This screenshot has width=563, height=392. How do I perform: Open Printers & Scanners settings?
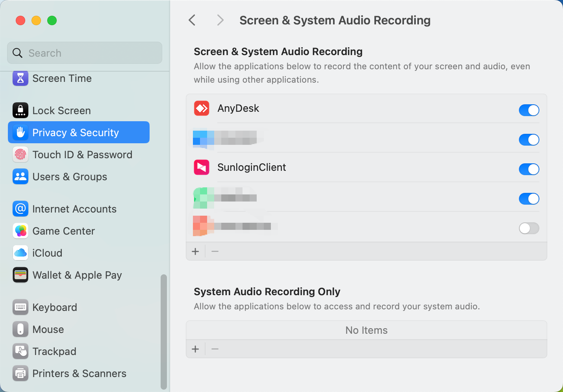tap(20, 373)
